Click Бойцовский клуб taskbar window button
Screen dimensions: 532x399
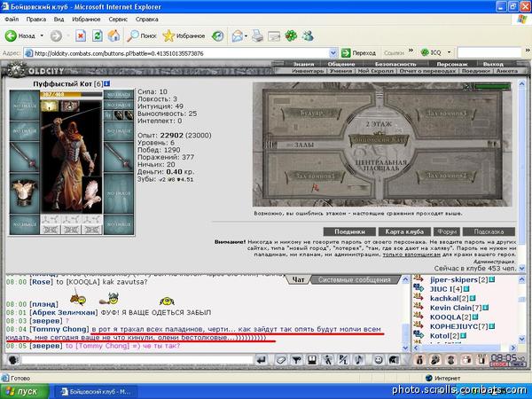tap(96, 392)
